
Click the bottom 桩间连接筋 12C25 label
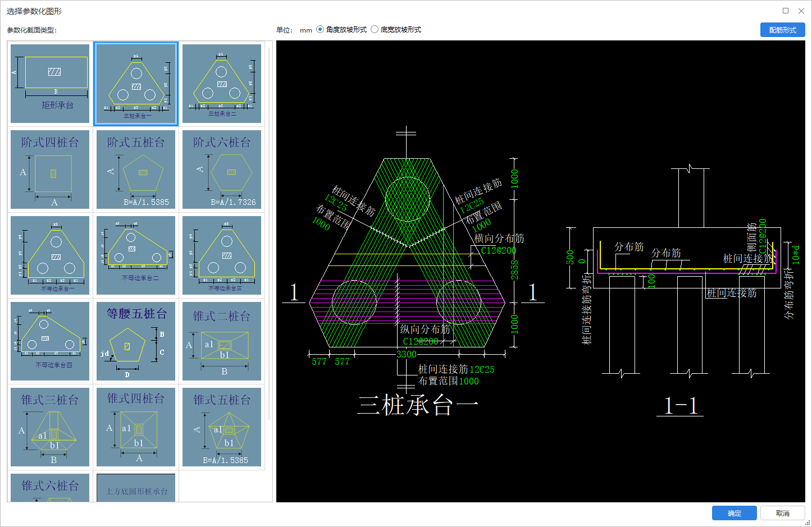click(x=457, y=369)
